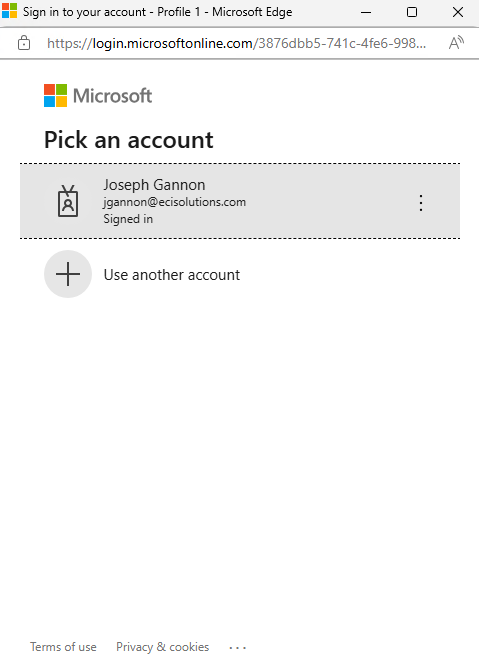This screenshot has width=479, height=659.
Task: Click the Pick an account heading
Action: (129, 140)
